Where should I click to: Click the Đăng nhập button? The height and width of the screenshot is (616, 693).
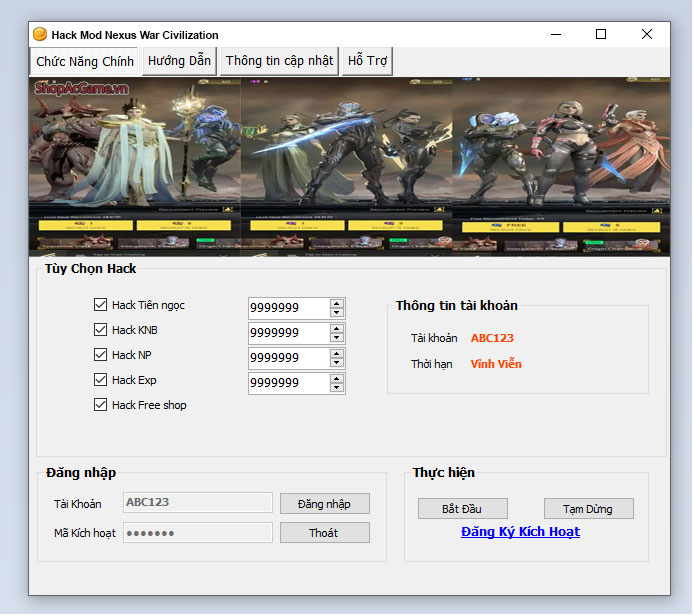pos(324,504)
